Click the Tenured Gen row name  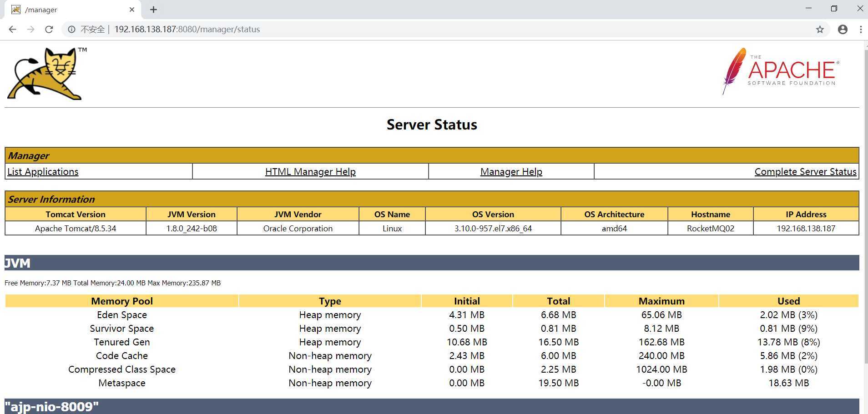click(x=122, y=342)
